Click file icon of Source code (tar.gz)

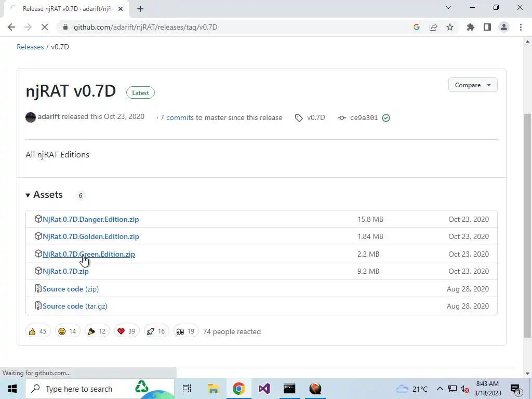coord(38,305)
